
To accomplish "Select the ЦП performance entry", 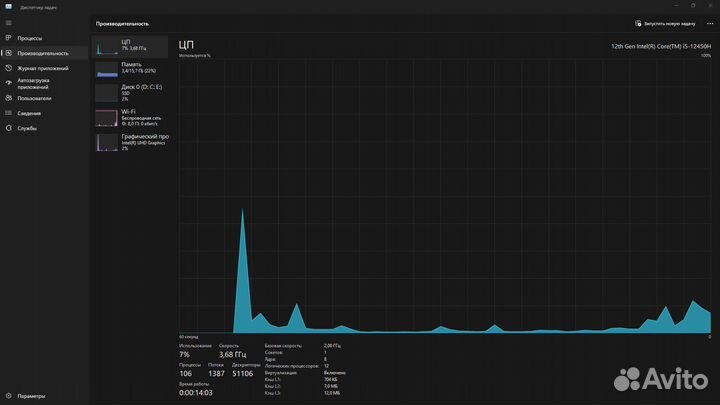I will click(131, 45).
